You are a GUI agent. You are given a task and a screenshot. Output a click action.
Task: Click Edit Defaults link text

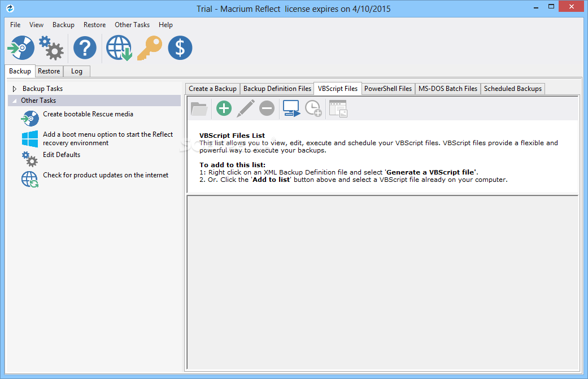[62, 154]
